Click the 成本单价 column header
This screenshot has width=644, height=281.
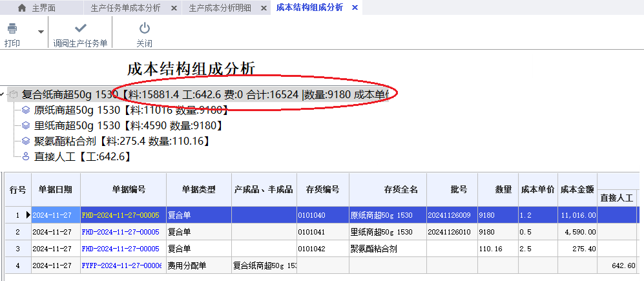pos(537,190)
